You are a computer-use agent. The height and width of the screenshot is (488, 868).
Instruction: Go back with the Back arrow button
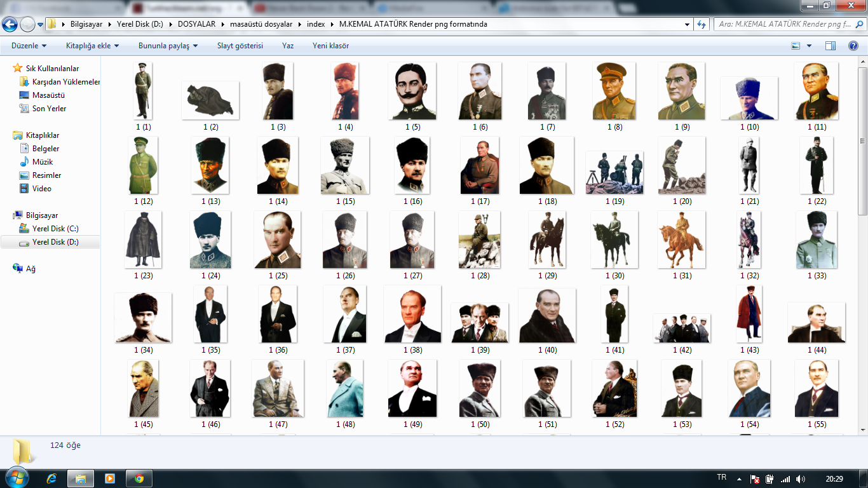click(10, 25)
